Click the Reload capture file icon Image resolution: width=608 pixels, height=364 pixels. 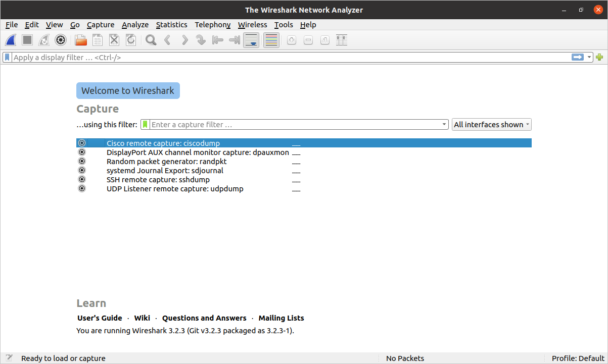pos(131,40)
